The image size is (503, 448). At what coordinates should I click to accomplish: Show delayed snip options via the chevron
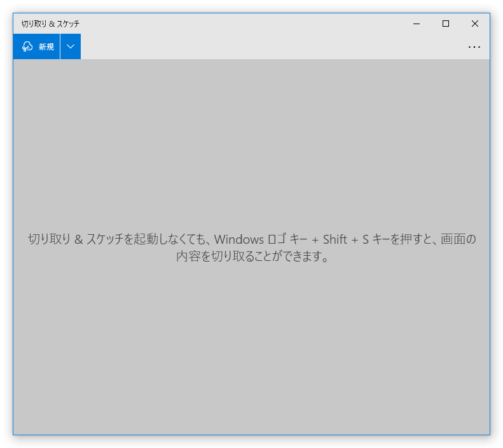(x=71, y=46)
